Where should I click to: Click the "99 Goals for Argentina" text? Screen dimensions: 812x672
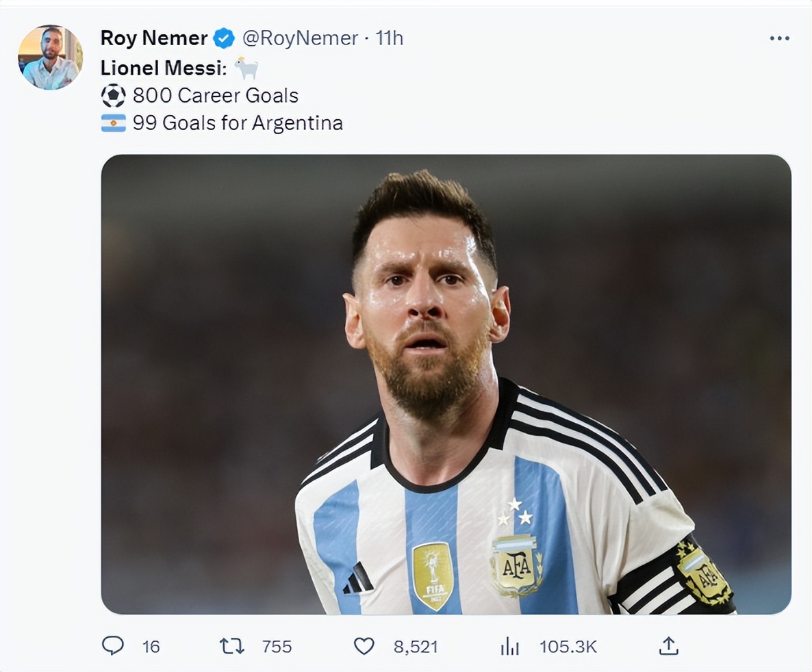[x=238, y=123]
